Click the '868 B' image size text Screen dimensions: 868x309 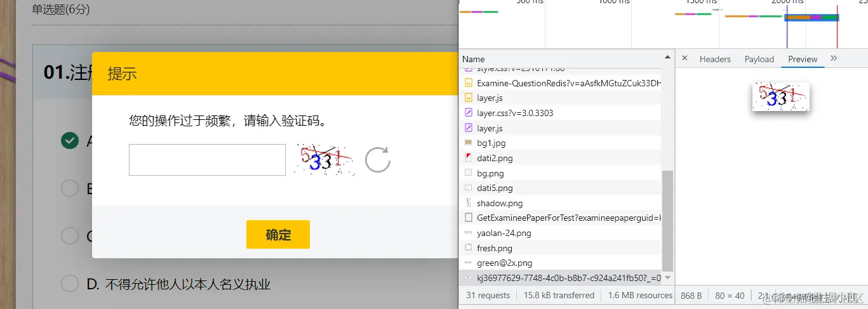(x=691, y=295)
